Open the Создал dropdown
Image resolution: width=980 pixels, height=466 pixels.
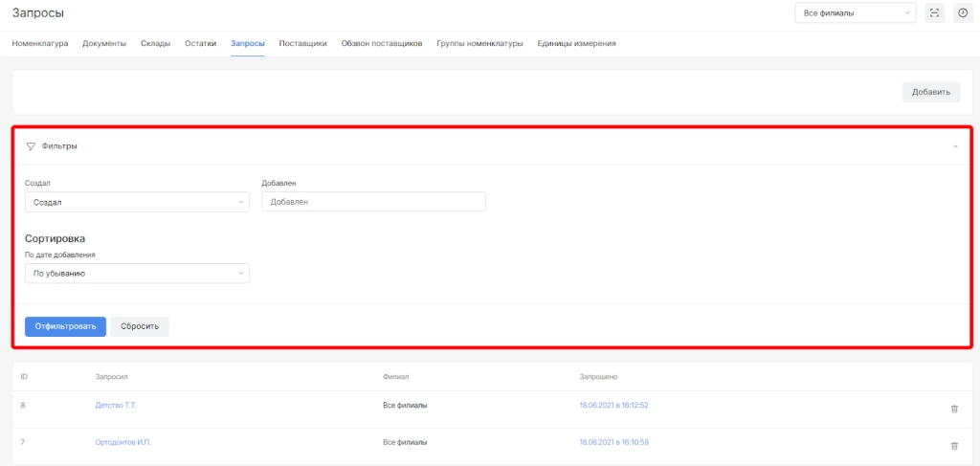coord(137,202)
